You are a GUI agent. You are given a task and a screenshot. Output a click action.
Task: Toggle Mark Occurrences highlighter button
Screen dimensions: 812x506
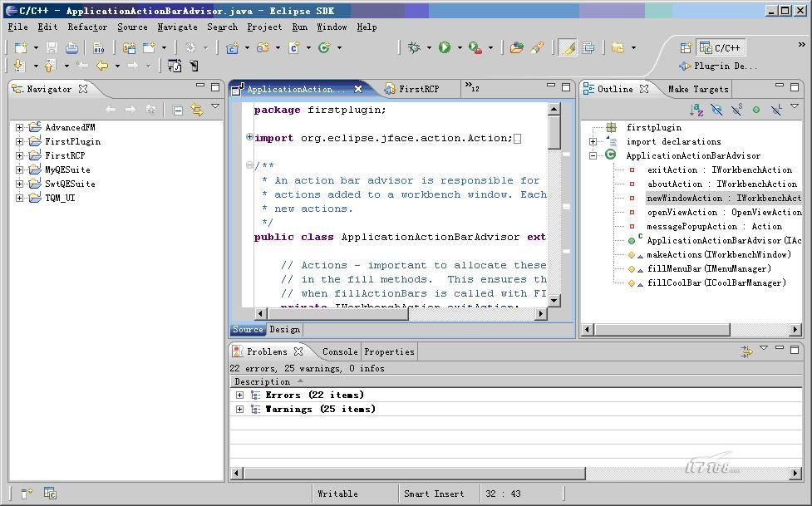(568, 48)
